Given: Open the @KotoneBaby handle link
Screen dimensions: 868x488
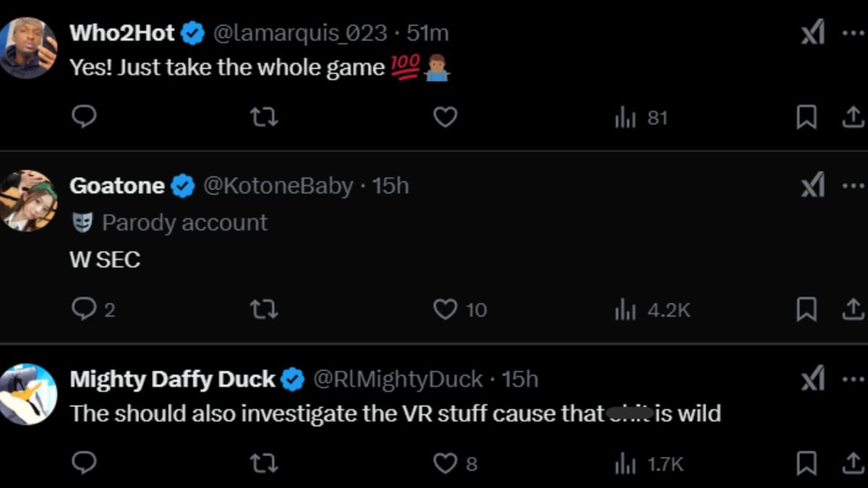Looking at the screenshot, I should pyautogui.click(x=278, y=186).
